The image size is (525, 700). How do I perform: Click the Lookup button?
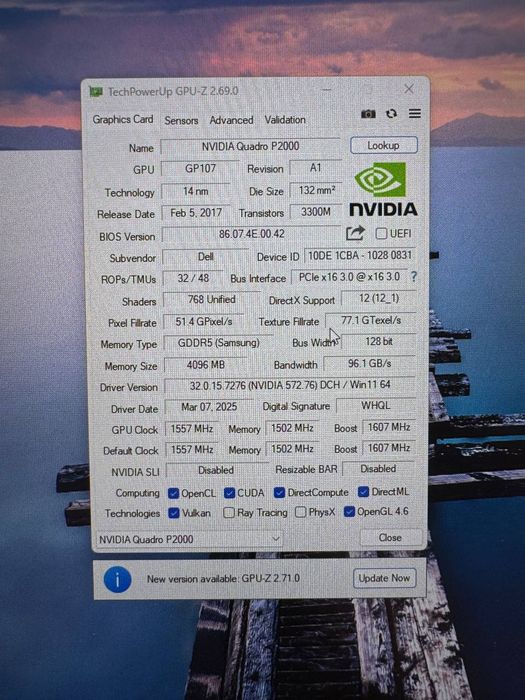coord(383,146)
